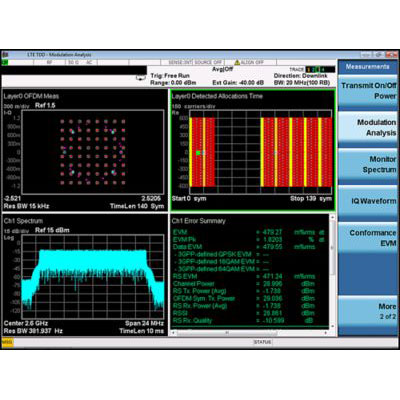Click the Error Summary vertical scrollbar thumb
Viewport: 400px width, 400px height.
pyautogui.click(x=332, y=247)
